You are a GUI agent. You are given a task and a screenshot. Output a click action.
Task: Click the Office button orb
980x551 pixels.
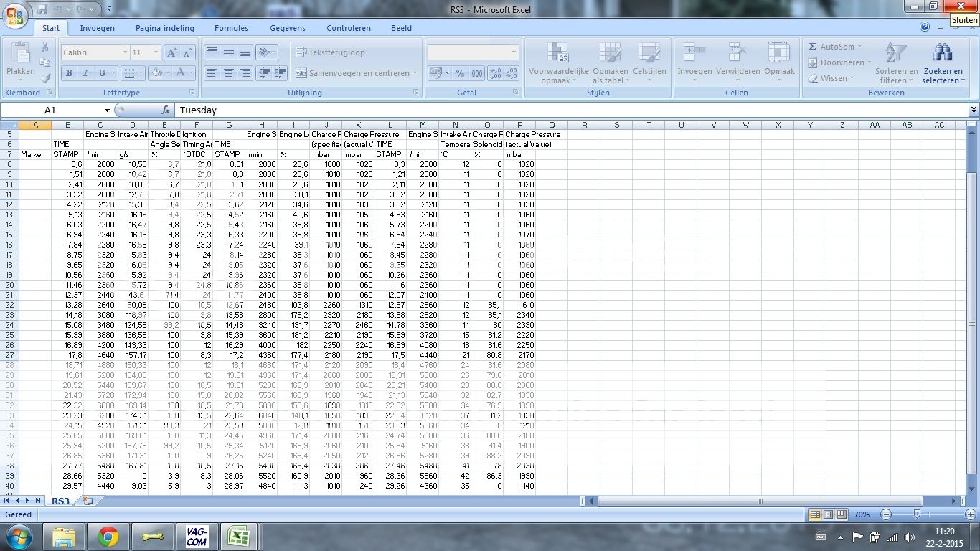tap(16, 15)
